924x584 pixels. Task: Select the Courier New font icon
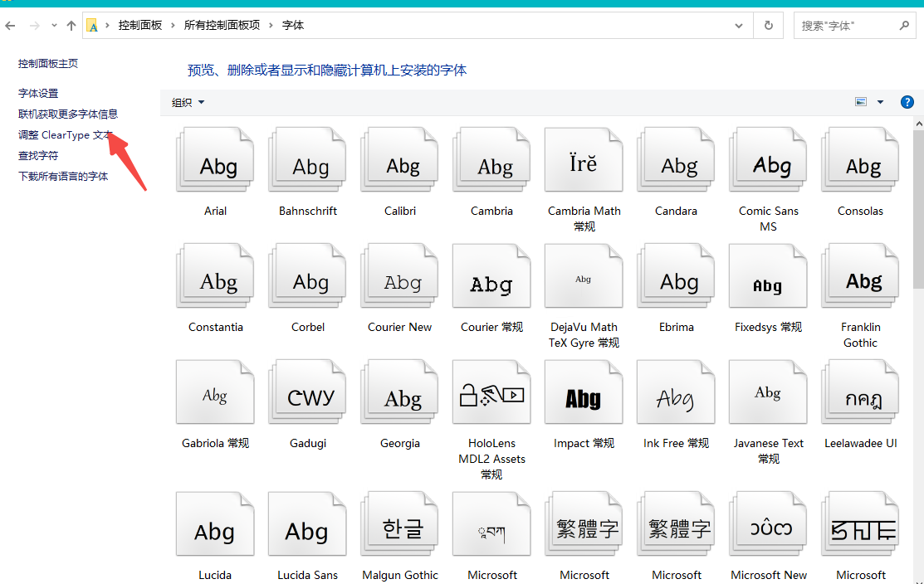tap(399, 276)
